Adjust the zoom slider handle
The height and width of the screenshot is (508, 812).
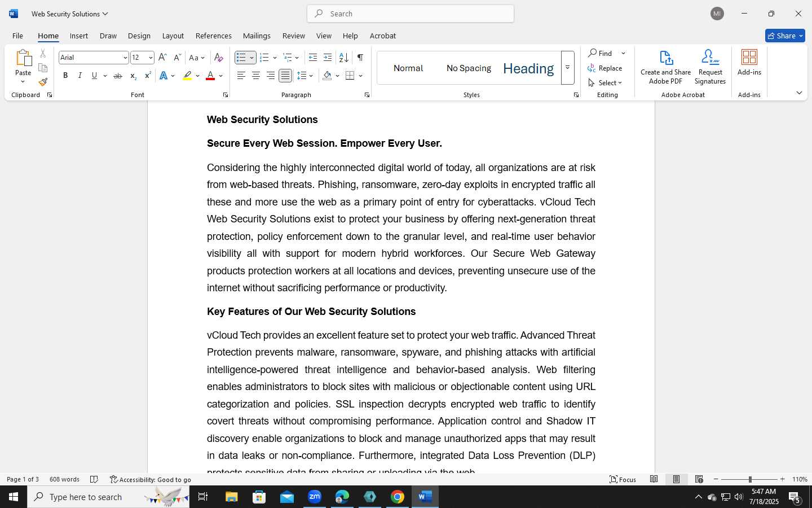click(749, 479)
